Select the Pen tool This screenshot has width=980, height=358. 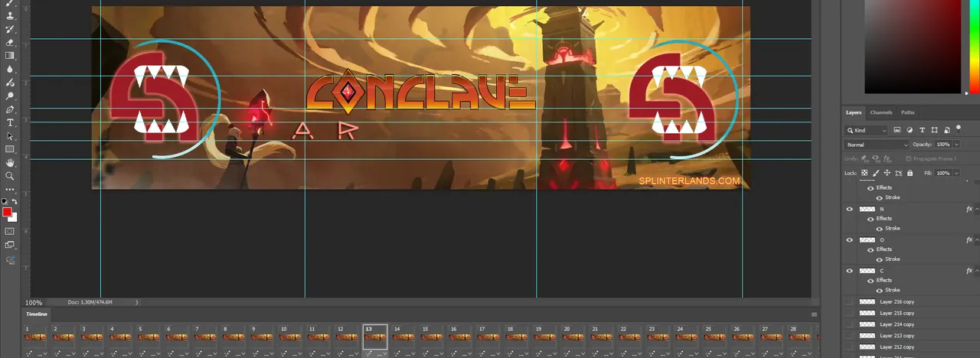point(10,109)
